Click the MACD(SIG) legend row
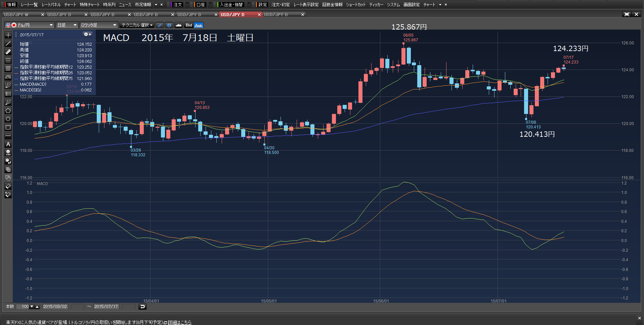The width and height of the screenshot is (644, 325). [x=53, y=90]
